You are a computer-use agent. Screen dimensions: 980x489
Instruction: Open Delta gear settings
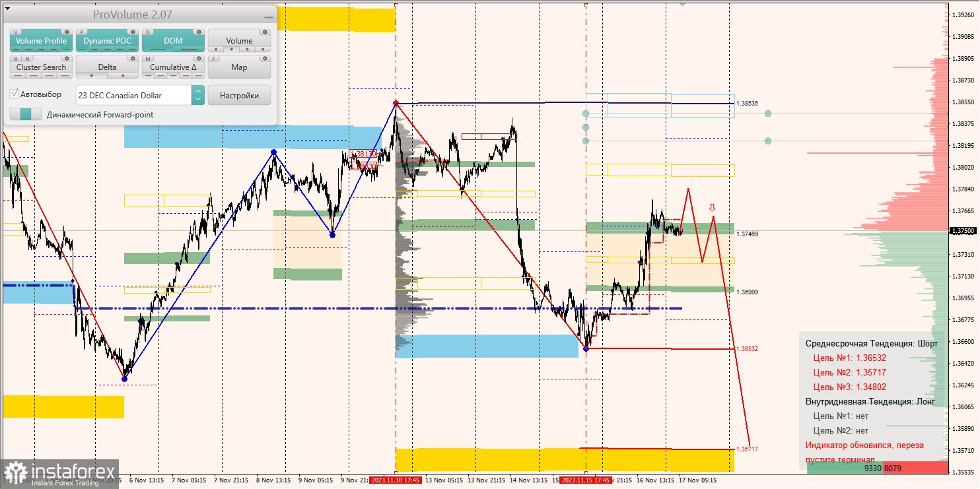point(133,59)
